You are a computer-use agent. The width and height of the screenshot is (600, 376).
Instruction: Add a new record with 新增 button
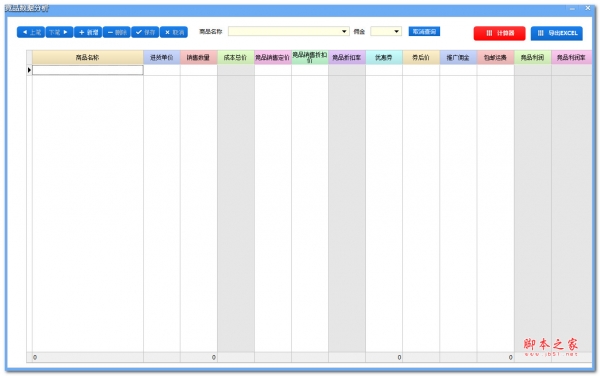[88, 33]
